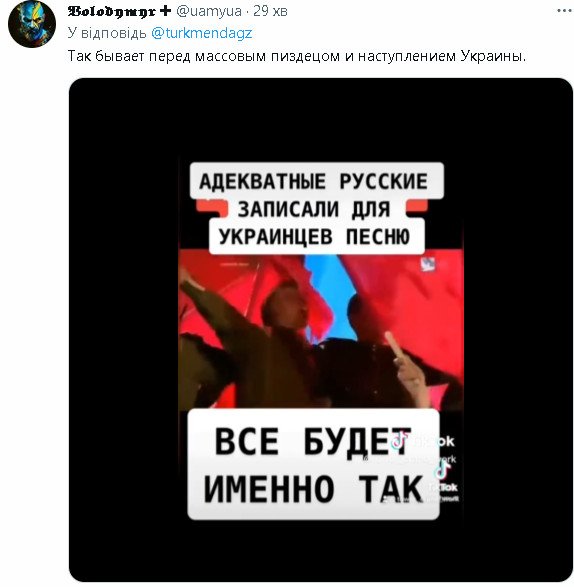Viewport: 574px width, 587px height.
Task: Click the АДЕКВАТНЫЕ РУССКИЕ caption box
Action: point(316,181)
